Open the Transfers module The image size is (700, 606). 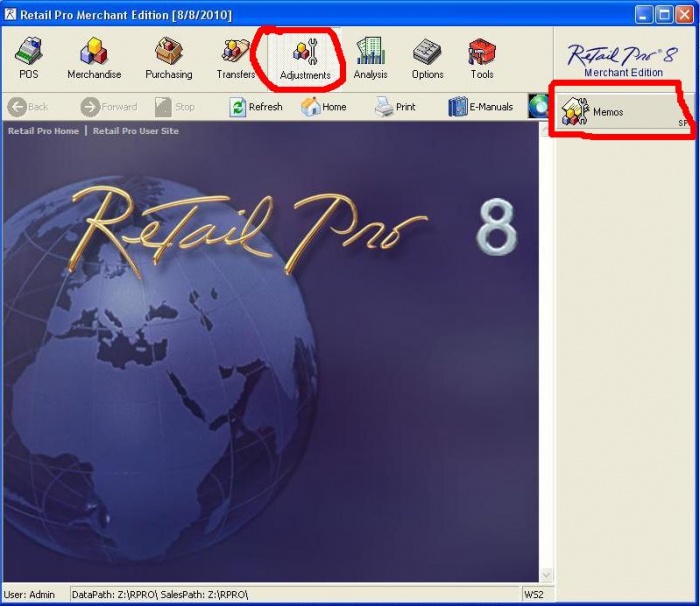coord(236,59)
